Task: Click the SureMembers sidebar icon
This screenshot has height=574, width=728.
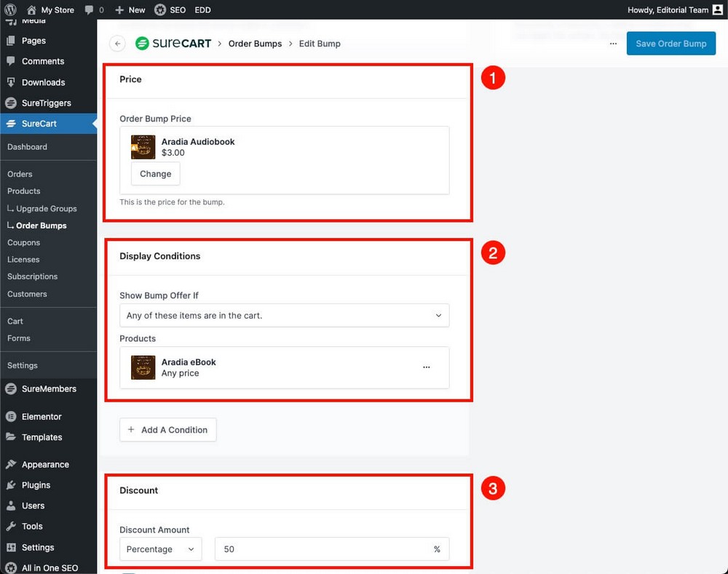Action: tap(10, 388)
